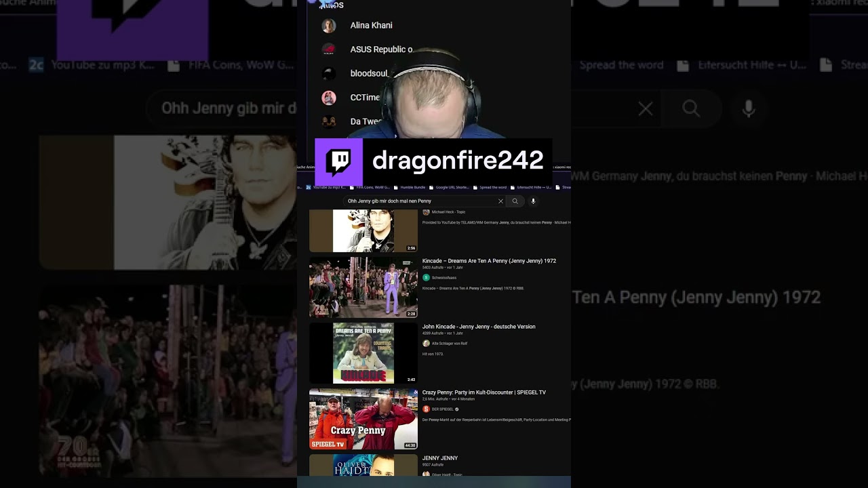868x488 pixels.
Task: Open the 'FIFA Coins, WoW G…' bookmark
Action: 370,187
